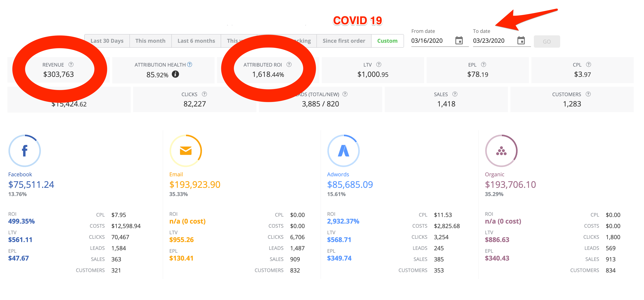
Task: Click the Customers help question mark
Action: (588, 94)
